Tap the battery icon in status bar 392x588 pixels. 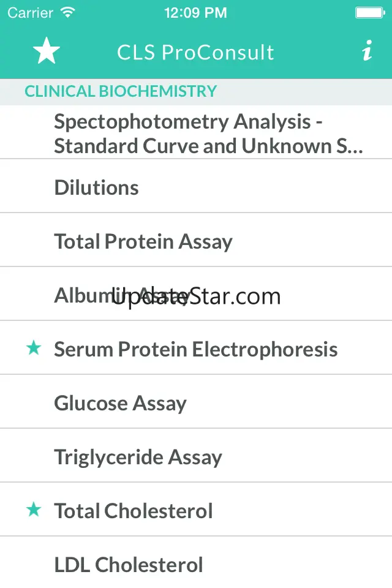point(369,13)
